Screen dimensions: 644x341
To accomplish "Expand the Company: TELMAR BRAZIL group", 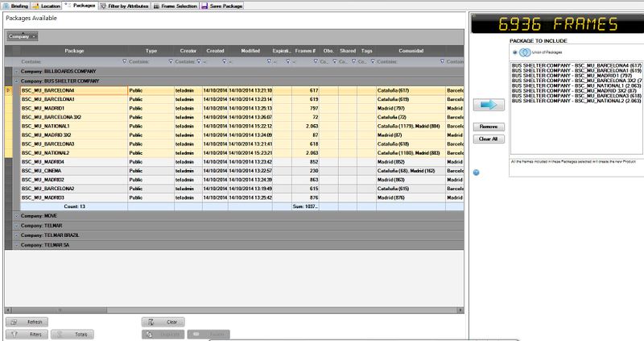I will [17, 235].
